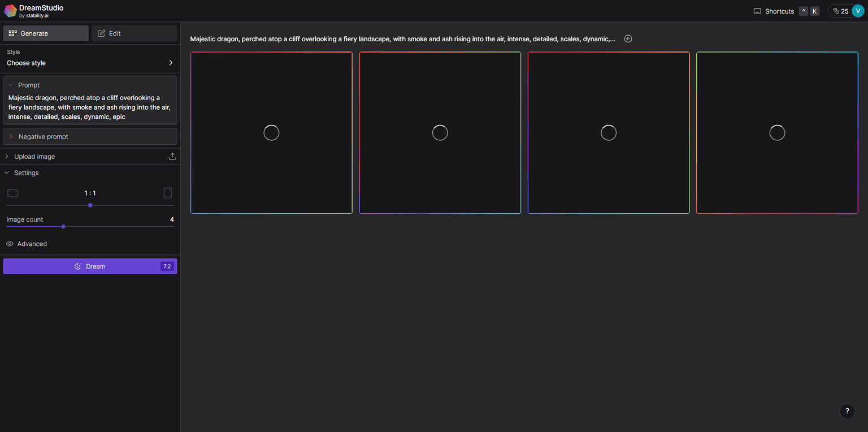
Task: Click the credits counter icon
Action: point(836,10)
